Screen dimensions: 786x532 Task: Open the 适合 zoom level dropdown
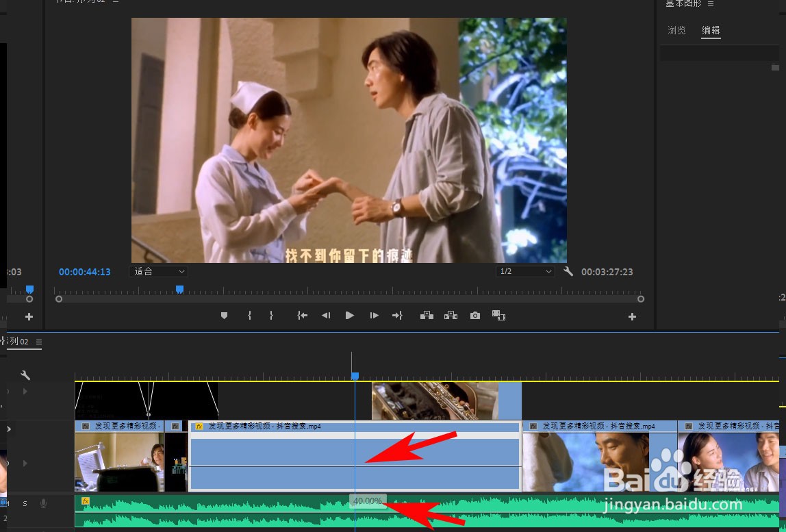click(x=158, y=271)
